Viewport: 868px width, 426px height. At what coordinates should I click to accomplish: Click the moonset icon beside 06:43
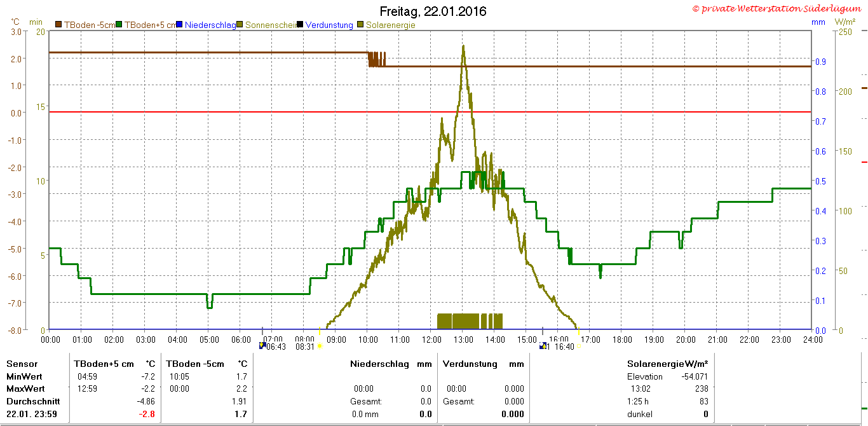tap(262, 346)
